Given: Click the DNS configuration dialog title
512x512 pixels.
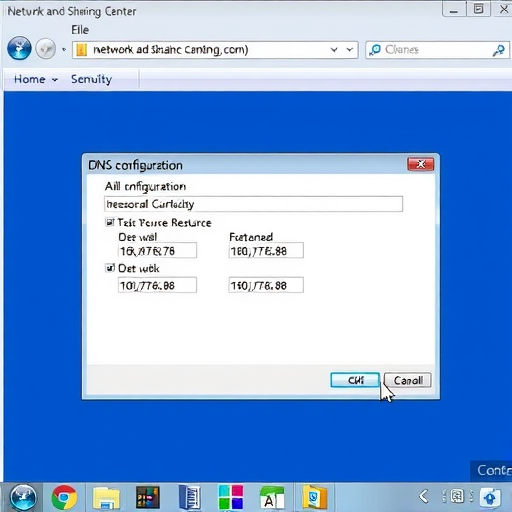Looking at the screenshot, I should pyautogui.click(x=135, y=165).
